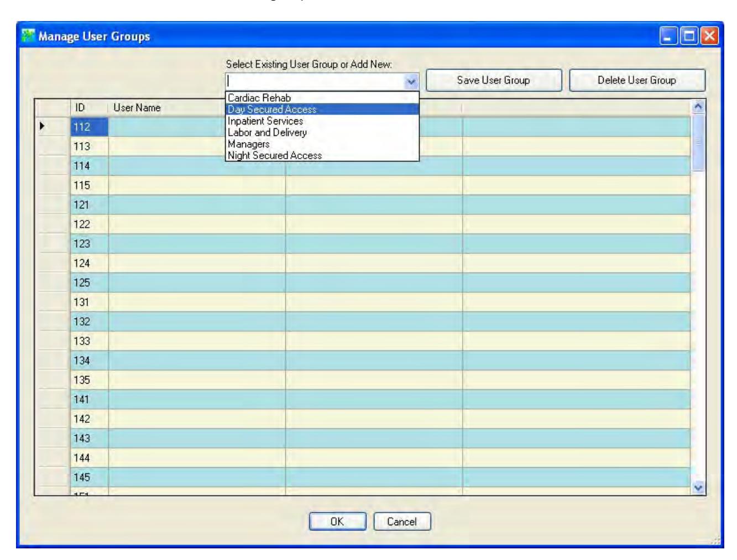
Task: Select ID cell 145
Action: pyautogui.click(x=90, y=477)
